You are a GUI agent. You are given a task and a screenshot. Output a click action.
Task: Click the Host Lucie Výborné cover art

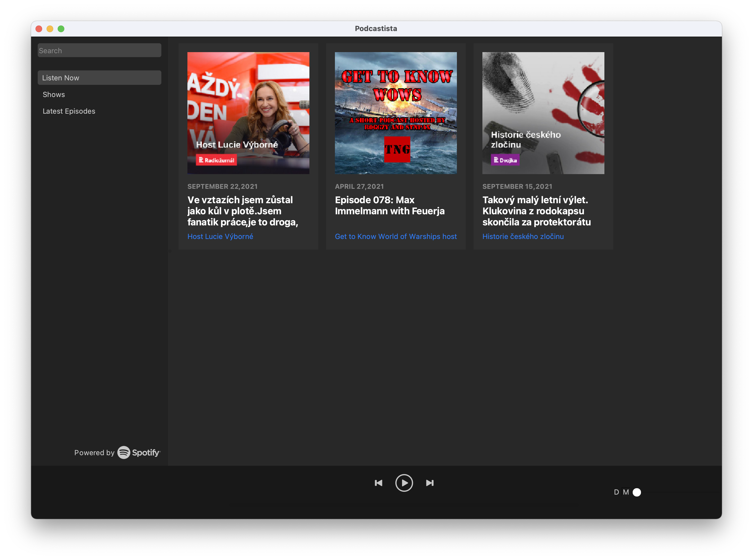[248, 113]
